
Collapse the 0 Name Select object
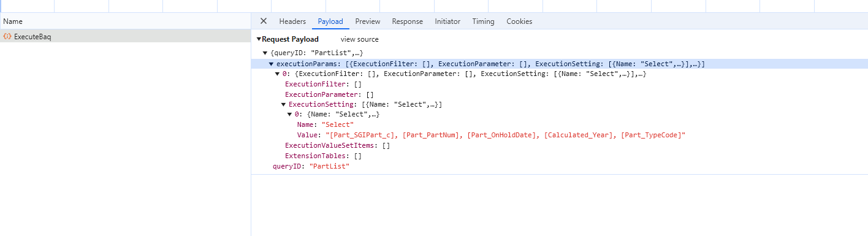tap(290, 114)
